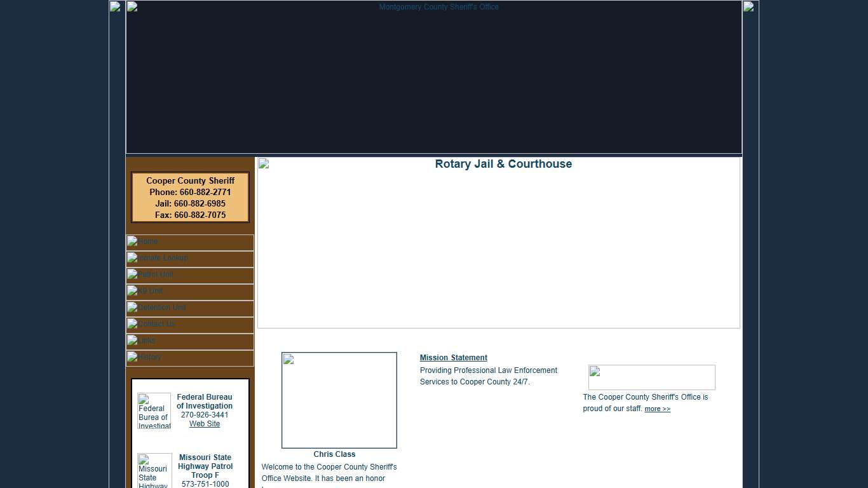This screenshot has width=868, height=488.
Task: Click the Sheriff Chris Class photo
Action: [339, 400]
